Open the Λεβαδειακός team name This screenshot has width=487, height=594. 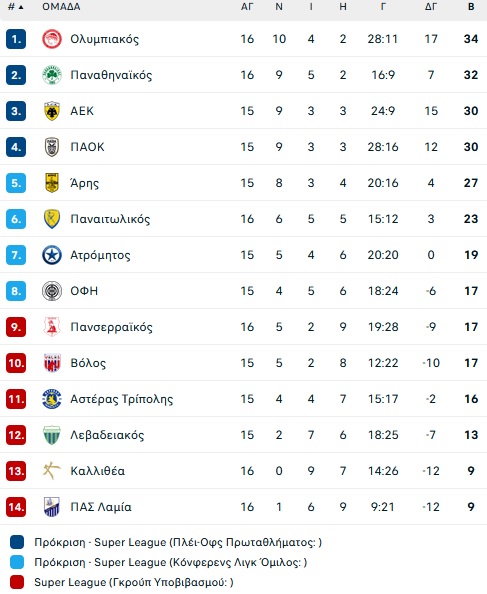point(107,435)
